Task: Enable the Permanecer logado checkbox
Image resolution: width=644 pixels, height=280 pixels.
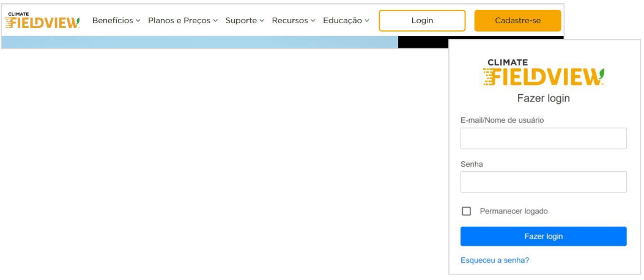Action: click(466, 211)
